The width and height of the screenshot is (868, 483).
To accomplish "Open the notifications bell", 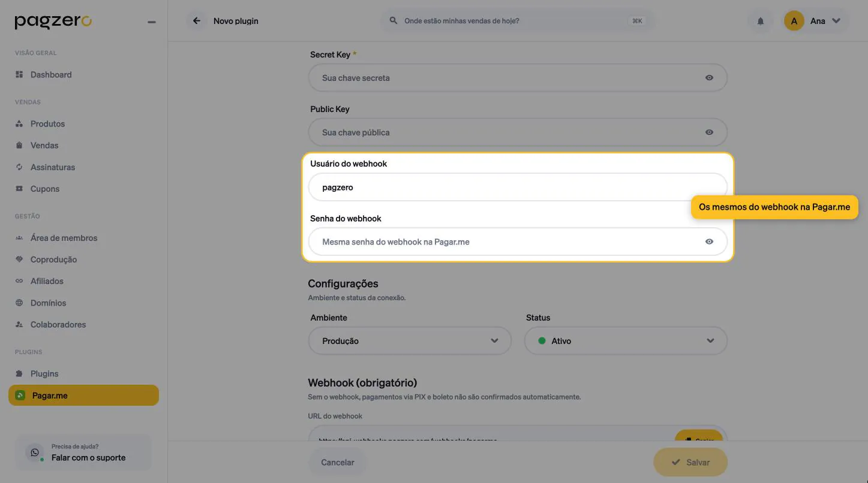I will click(x=761, y=21).
